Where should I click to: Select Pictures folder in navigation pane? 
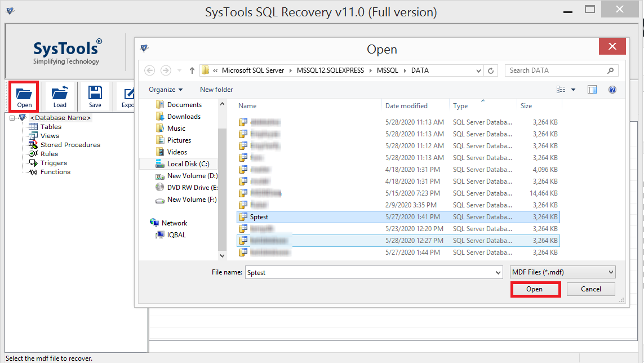(179, 140)
